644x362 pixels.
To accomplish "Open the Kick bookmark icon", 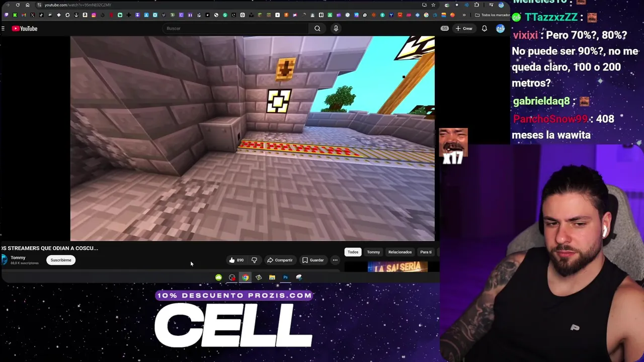I will coord(15,15).
